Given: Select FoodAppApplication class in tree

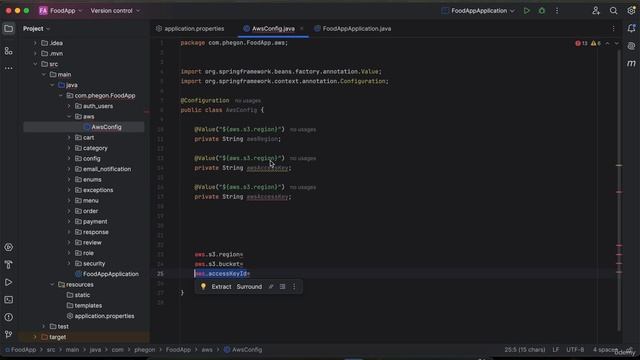Looking at the screenshot, I should coord(107,274).
